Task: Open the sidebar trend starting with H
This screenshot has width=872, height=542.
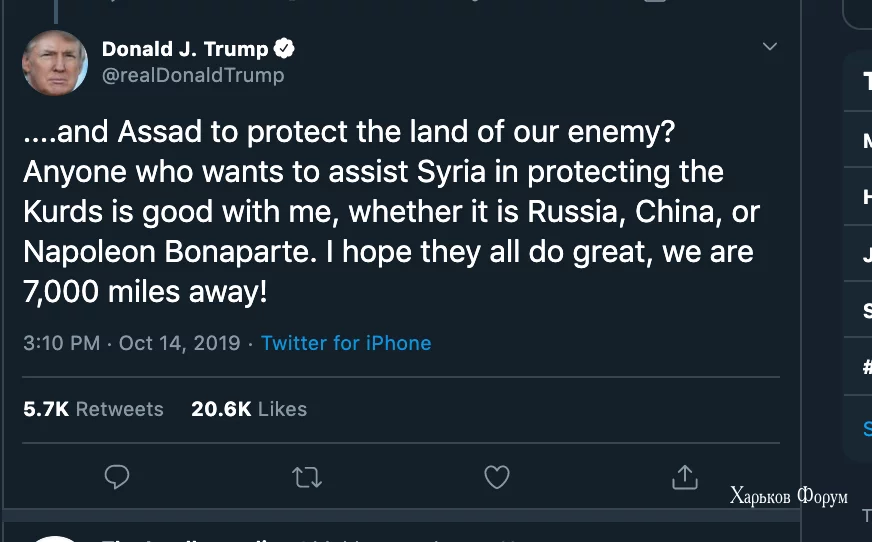Action: [x=866, y=197]
